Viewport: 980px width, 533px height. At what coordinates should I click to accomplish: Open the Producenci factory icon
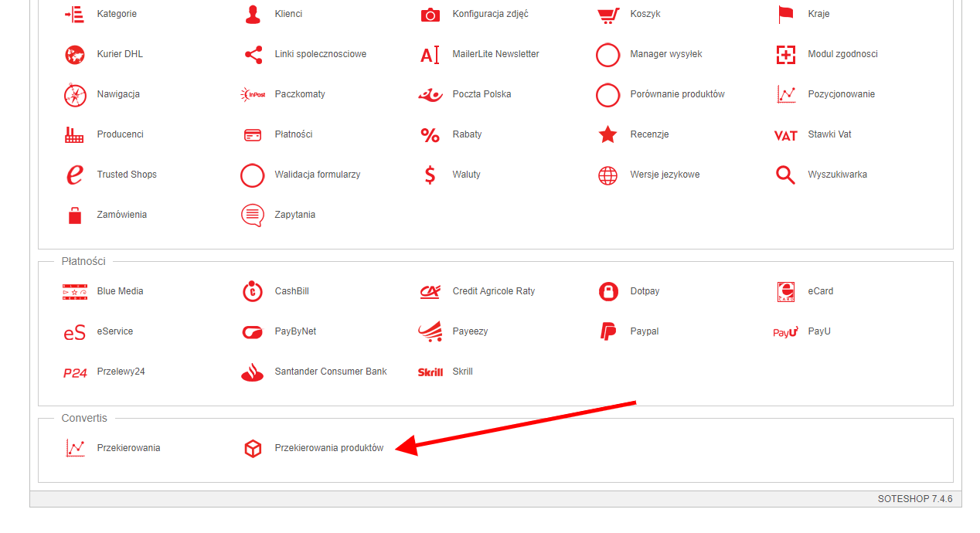[74, 134]
